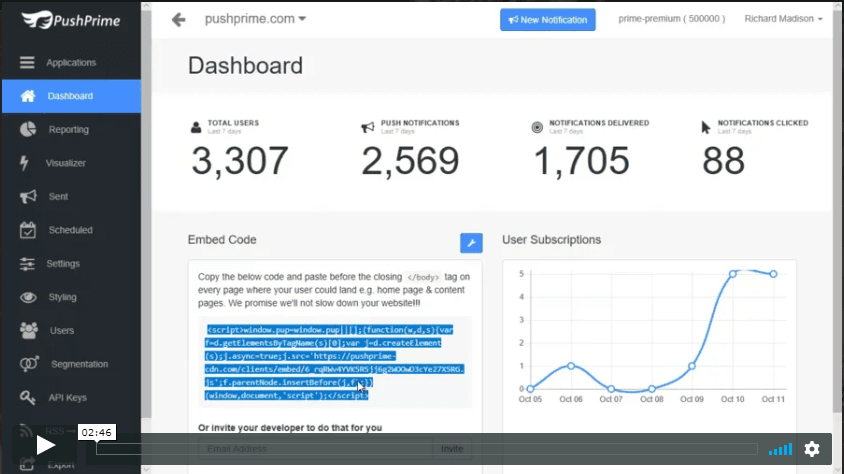Click the Styling eye icon
844x474 pixels.
[x=28, y=297]
